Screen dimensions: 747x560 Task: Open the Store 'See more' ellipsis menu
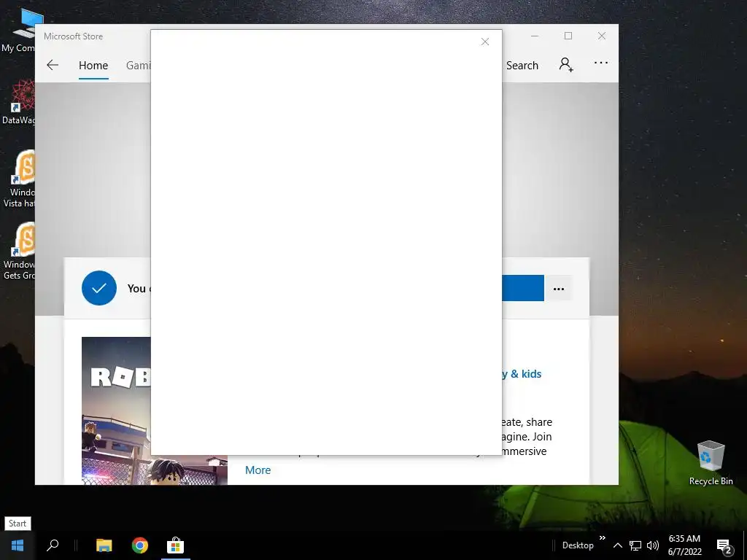(x=601, y=63)
